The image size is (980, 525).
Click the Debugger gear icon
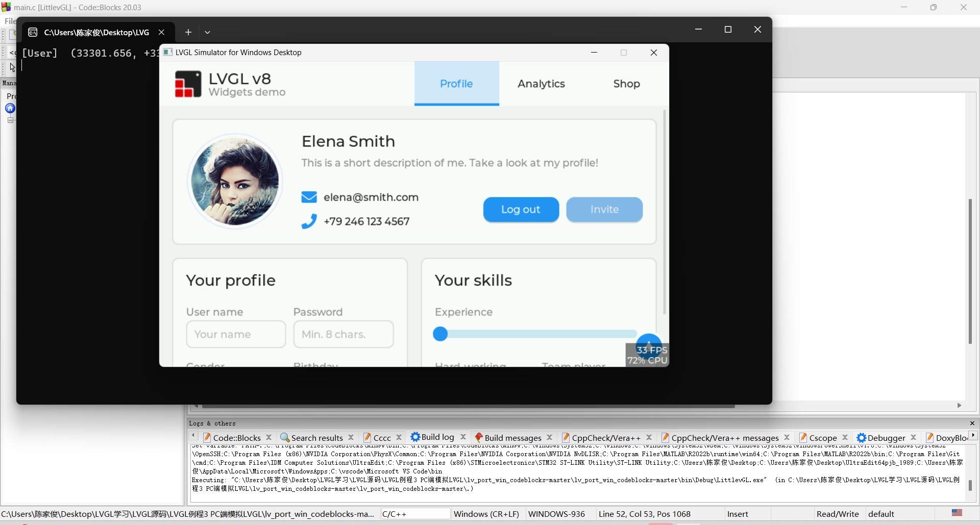click(862, 438)
